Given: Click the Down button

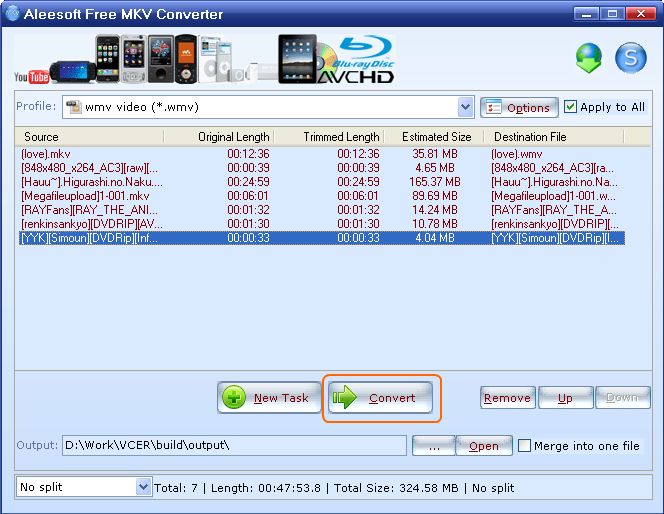Looking at the screenshot, I should (x=622, y=398).
